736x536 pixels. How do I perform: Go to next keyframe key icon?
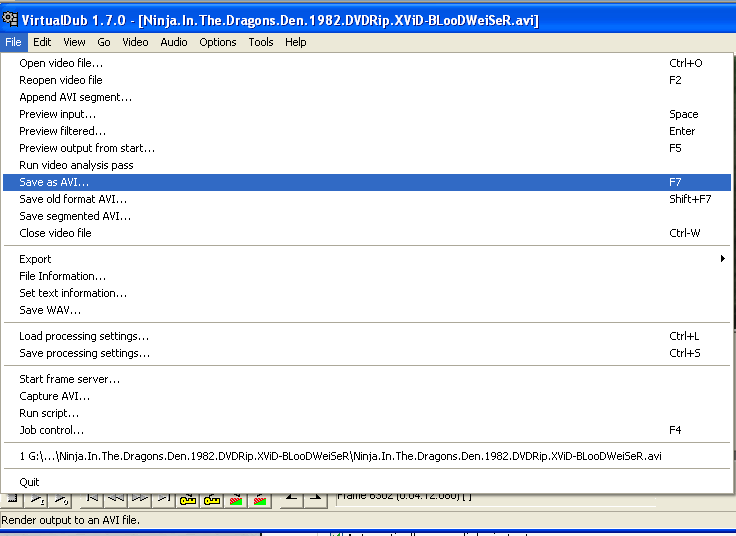click(x=212, y=500)
